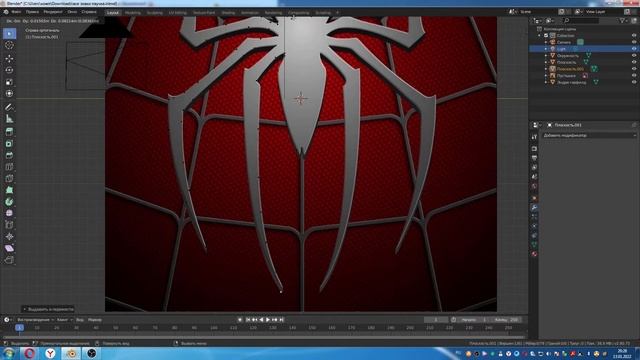Open the outliner filter dropdown

click(x=623, y=20)
